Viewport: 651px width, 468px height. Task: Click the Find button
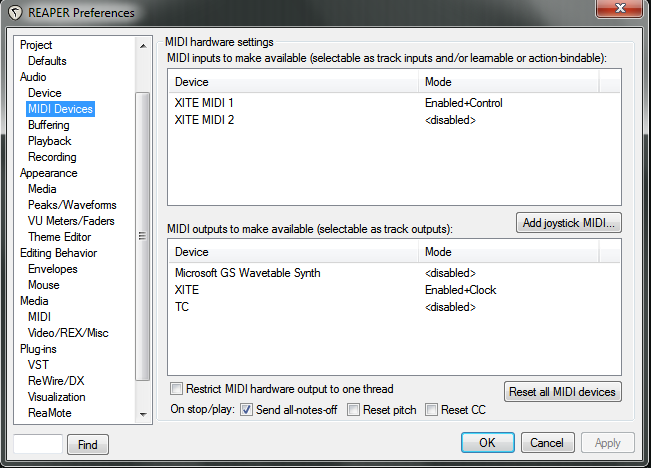coord(88,444)
